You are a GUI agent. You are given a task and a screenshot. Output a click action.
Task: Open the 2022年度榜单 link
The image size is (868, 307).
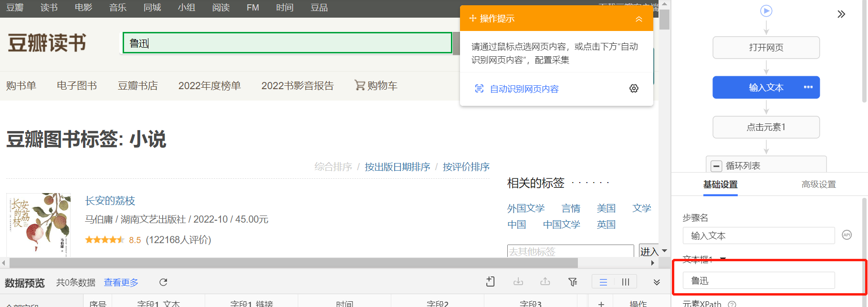209,86
